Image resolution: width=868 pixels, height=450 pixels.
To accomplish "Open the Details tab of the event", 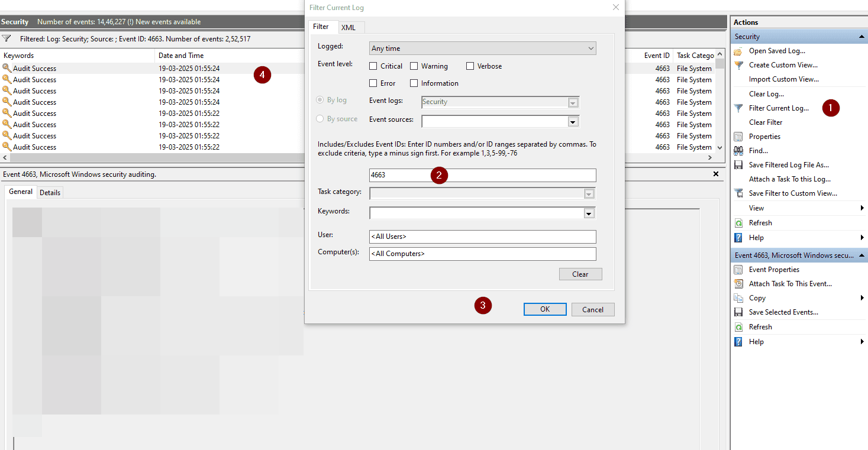I will (x=50, y=192).
